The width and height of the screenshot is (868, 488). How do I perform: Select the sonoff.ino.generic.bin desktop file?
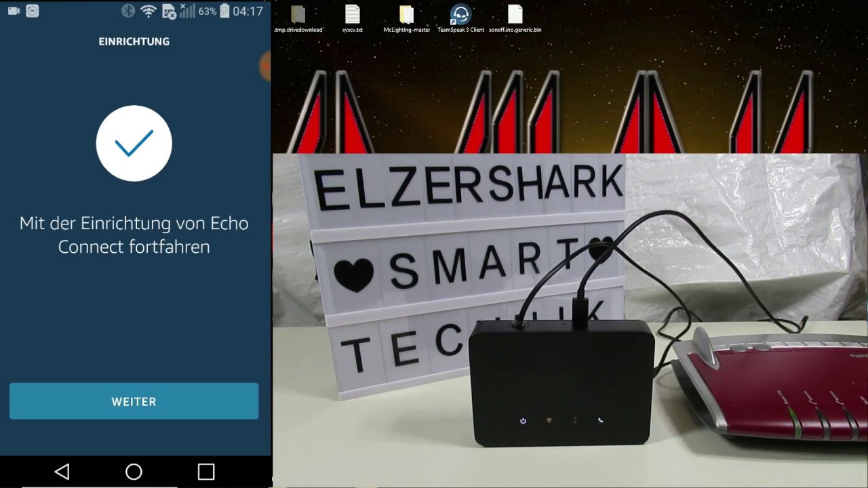(515, 19)
